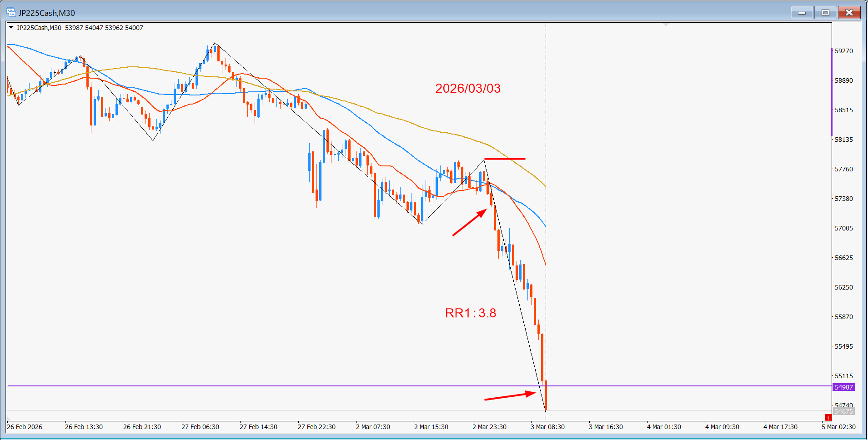The width and height of the screenshot is (868, 440).
Task: Click the 2 Mar 23:30 time label
Action: (489, 427)
